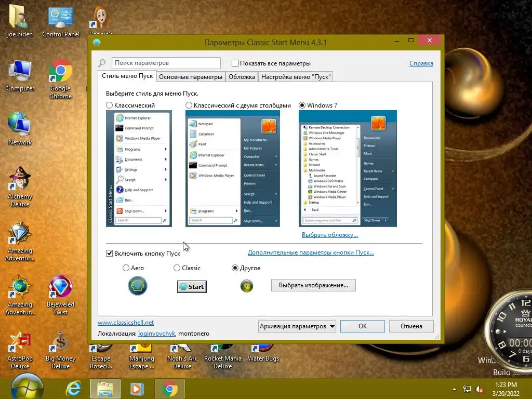This screenshot has width=532, height=399.
Task: Choose the Classic button radio option
Action: [177, 268]
